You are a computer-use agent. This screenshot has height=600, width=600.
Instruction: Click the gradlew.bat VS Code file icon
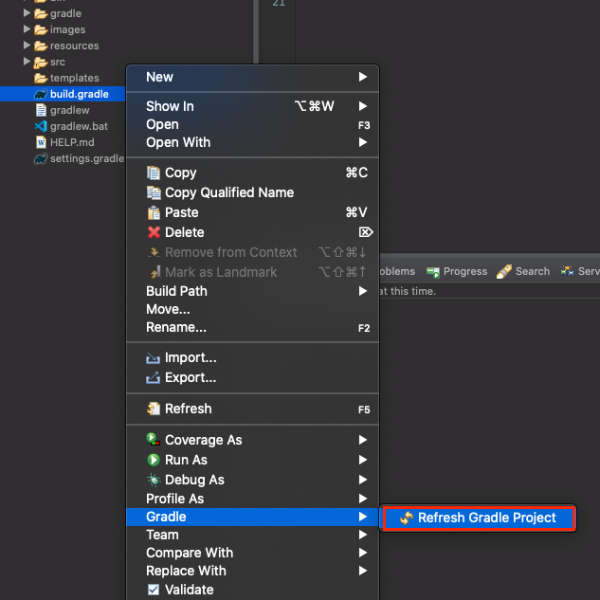[x=41, y=126]
